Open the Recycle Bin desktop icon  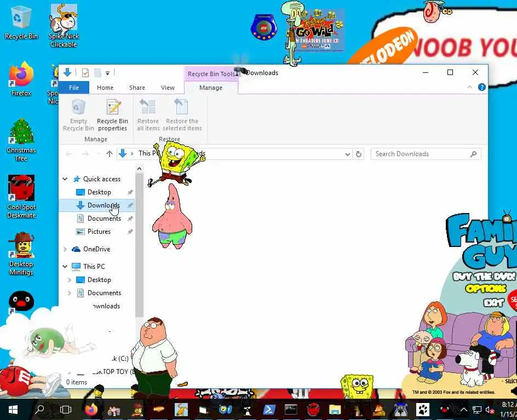[21, 23]
